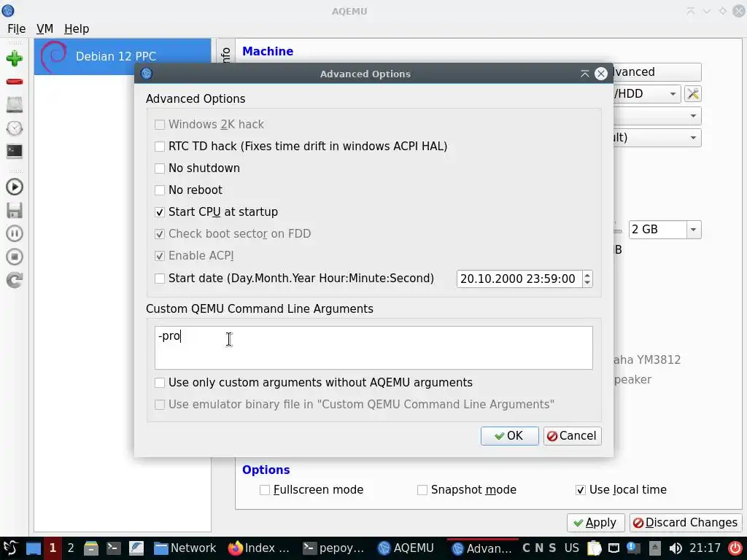Click the Advanced Options dialog title icon
Viewport: 747px width, 560px height.
coord(146,74)
